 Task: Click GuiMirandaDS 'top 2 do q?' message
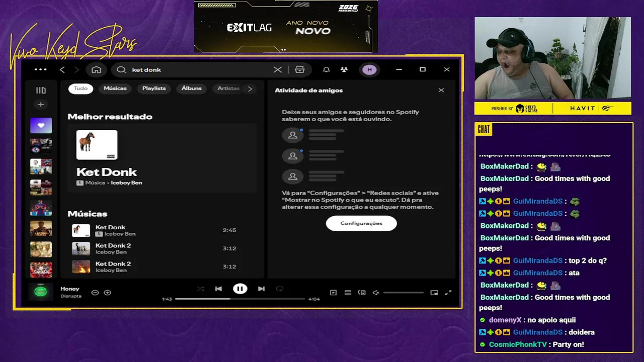588,260
